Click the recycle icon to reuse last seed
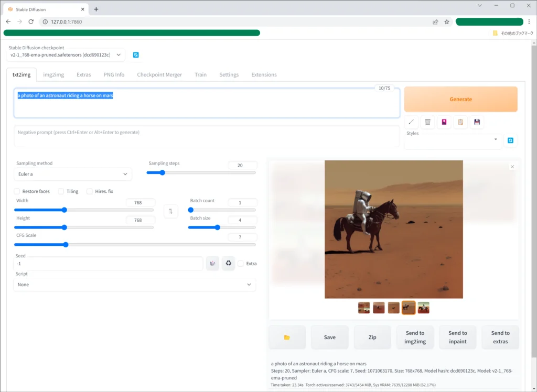The height and width of the screenshot is (392, 537). point(228,264)
